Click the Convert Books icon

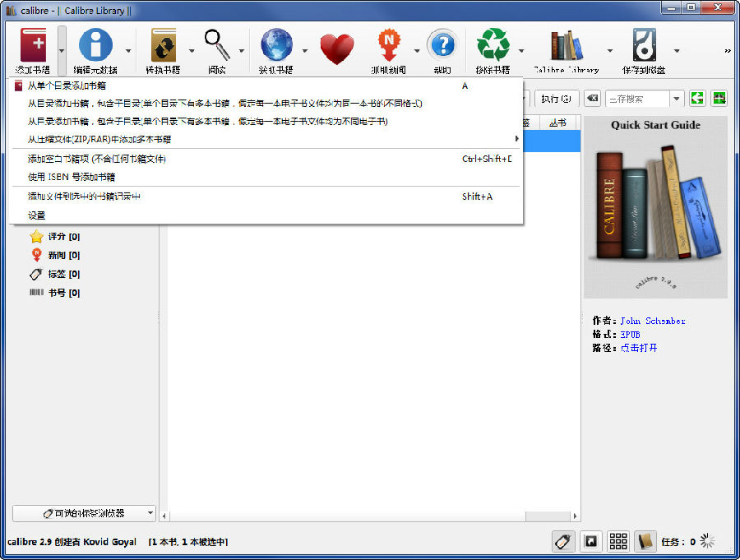tap(164, 45)
